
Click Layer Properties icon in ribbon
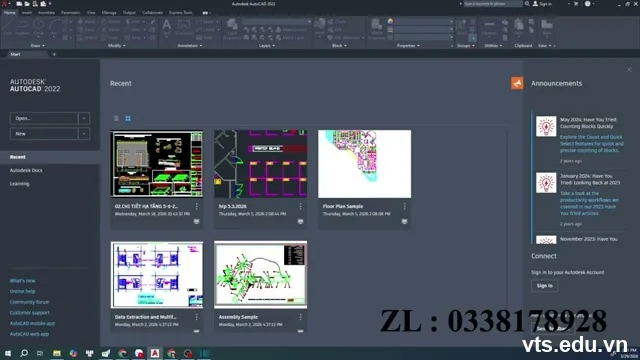tap(232, 25)
